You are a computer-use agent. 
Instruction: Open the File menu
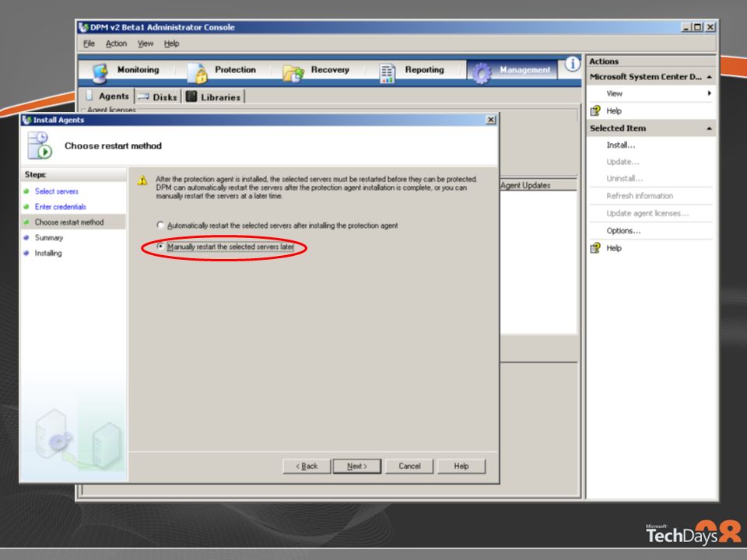[x=89, y=44]
